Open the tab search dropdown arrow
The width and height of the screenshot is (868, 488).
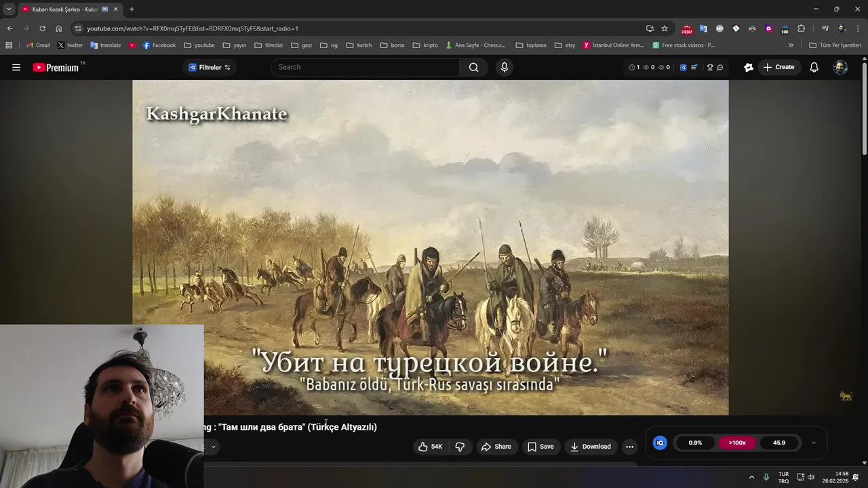tap(8, 9)
